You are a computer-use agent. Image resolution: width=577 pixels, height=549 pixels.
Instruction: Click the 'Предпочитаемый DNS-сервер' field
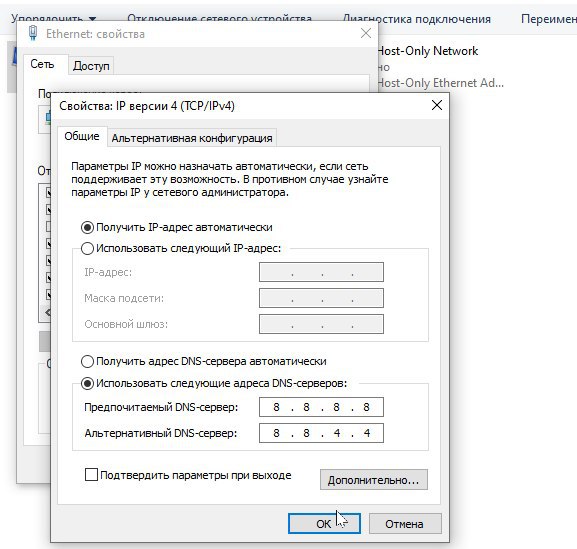(x=321, y=407)
